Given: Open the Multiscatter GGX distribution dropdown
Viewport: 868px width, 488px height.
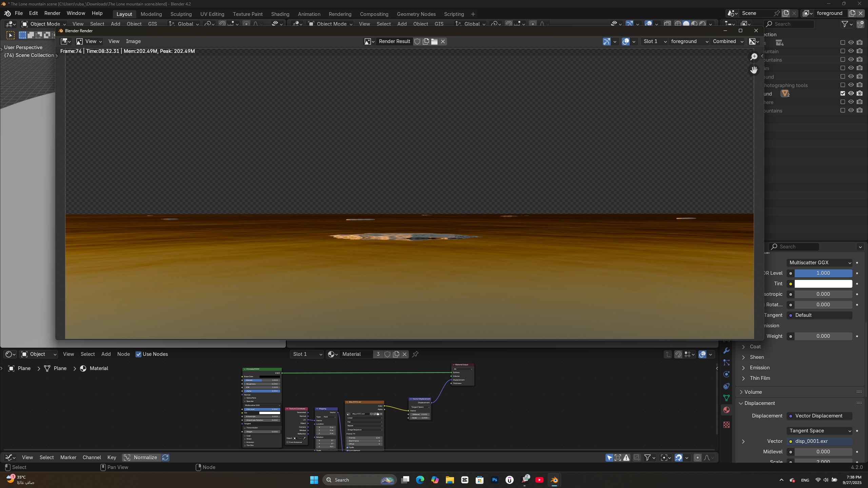Looking at the screenshot, I should pyautogui.click(x=820, y=263).
